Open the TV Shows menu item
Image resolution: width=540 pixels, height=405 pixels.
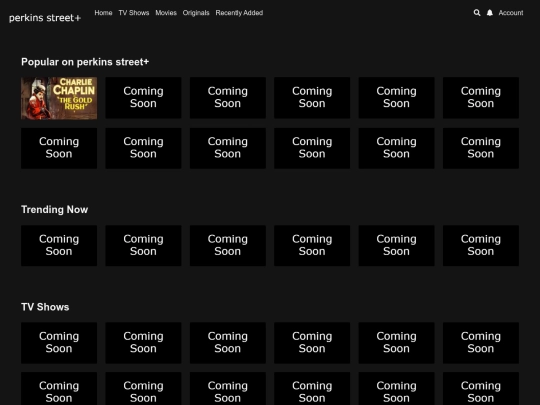tap(134, 13)
